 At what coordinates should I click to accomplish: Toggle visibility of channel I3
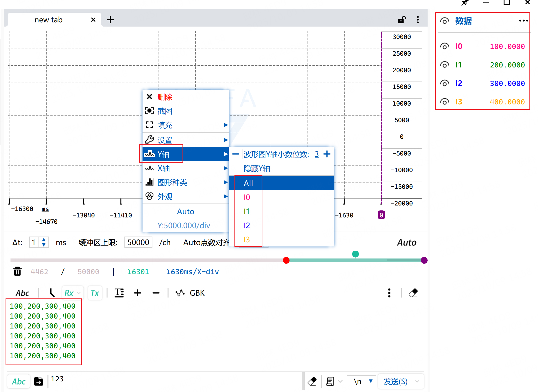coord(444,102)
